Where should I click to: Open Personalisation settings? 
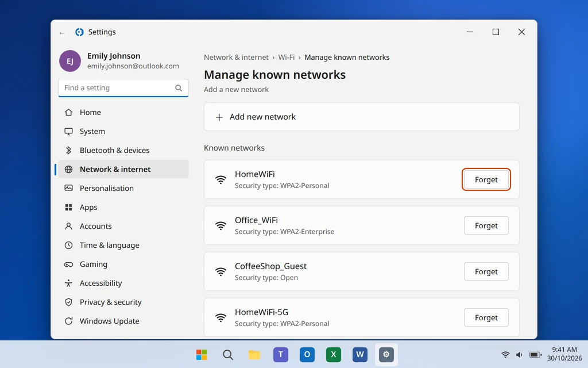click(123, 188)
